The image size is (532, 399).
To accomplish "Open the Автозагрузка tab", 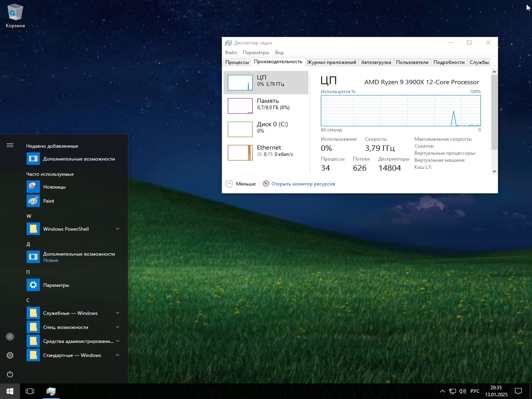I will pyautogui.click(x=376, y=62).
